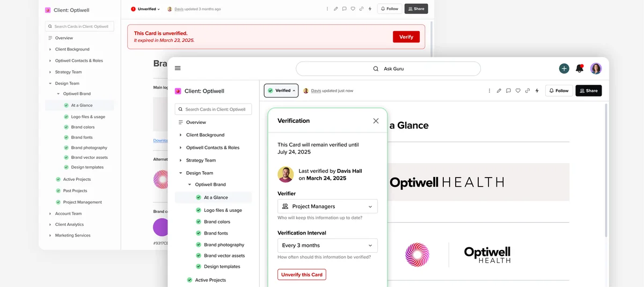The width and height of the screenshot is (644, 287).
Task: Favorite the card with heart icon in front window
Action: 518,91
